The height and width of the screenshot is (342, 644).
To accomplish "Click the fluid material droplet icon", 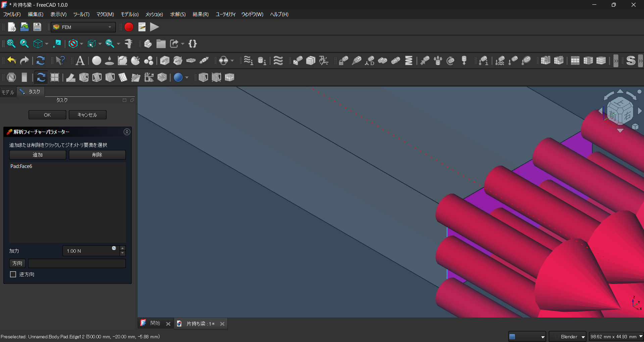I will (109, 60).
